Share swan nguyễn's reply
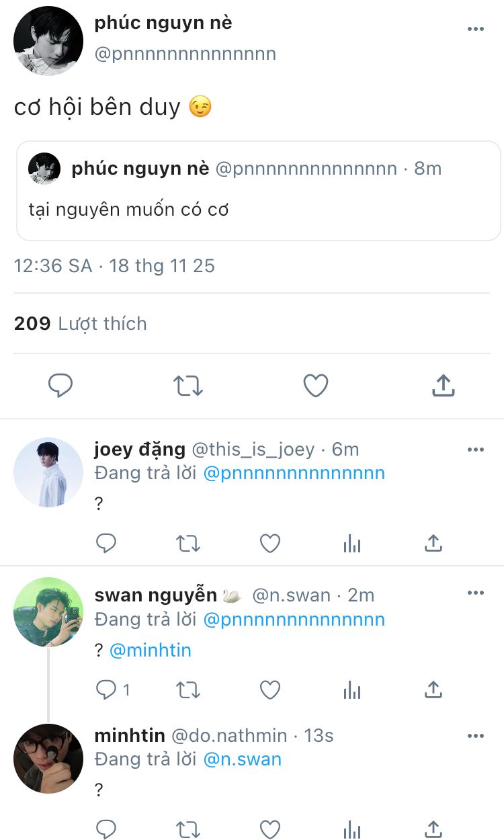Image resolution: width=504 pixels, height=840 pixels. pos(433,689)
